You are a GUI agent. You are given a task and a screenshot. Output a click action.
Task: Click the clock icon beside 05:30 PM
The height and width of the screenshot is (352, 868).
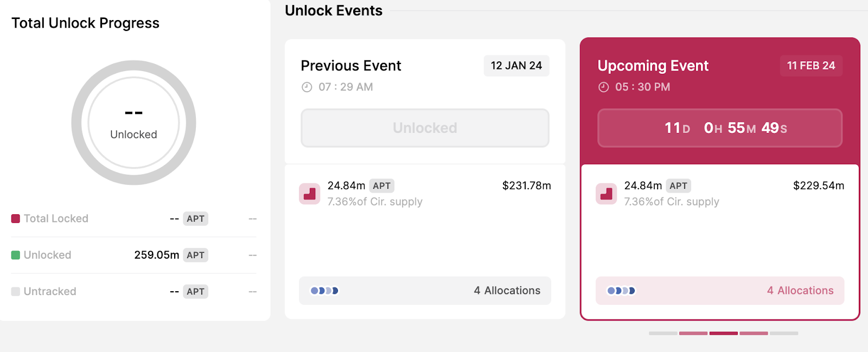pos(603,87)
